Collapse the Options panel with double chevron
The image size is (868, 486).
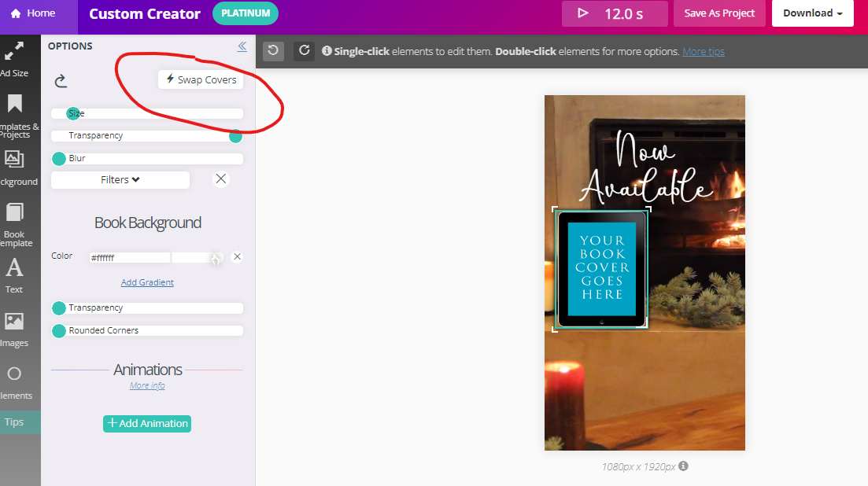[242, 46]
